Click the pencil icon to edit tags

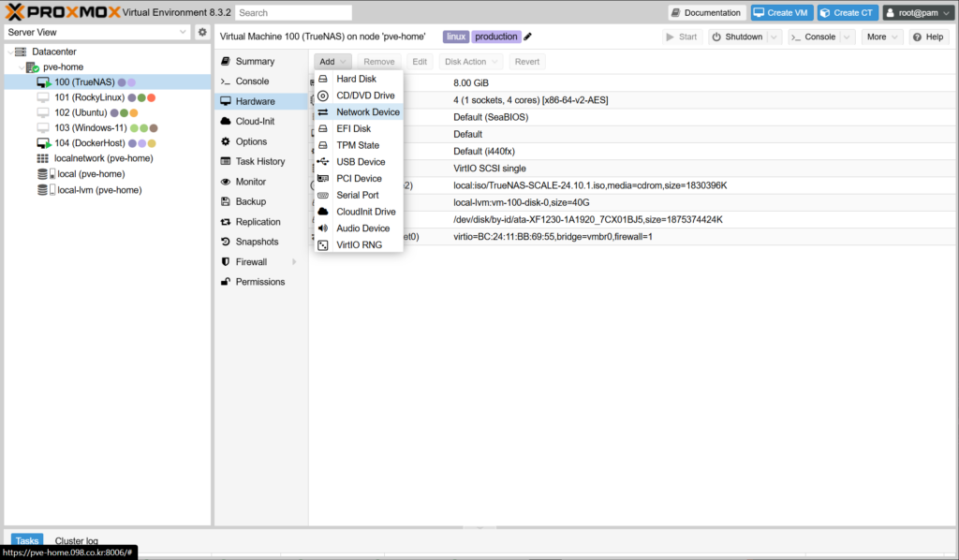point(528,37)
